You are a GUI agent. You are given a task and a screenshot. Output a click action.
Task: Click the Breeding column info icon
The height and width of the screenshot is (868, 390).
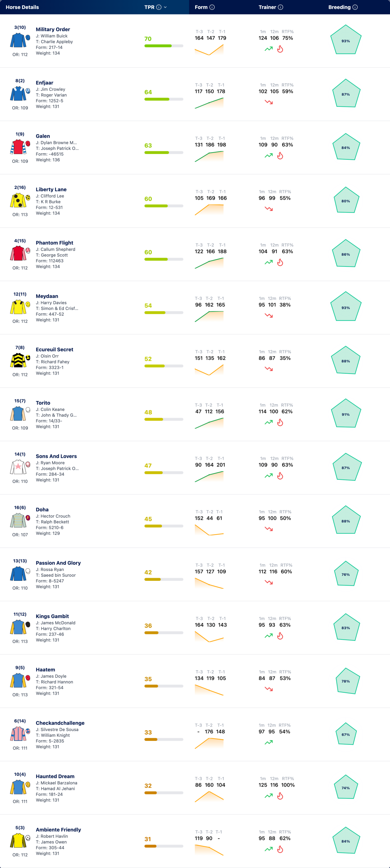point(355,7)
